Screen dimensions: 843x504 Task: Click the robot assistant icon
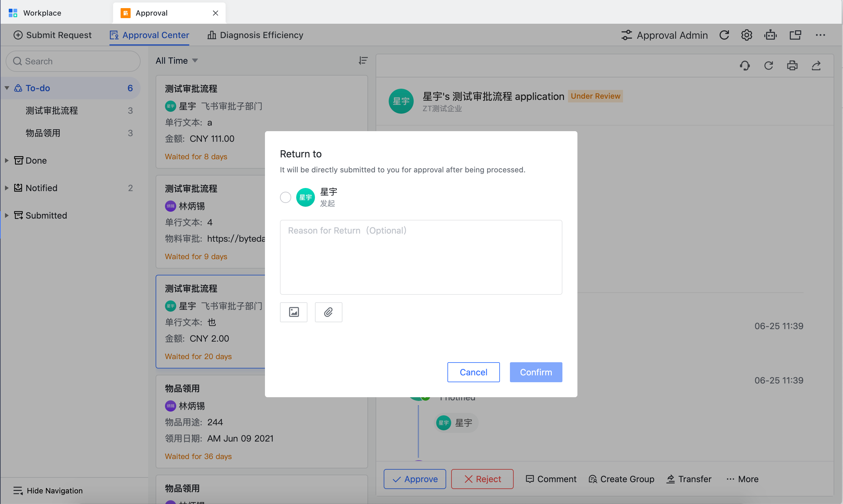click(770, 35)
